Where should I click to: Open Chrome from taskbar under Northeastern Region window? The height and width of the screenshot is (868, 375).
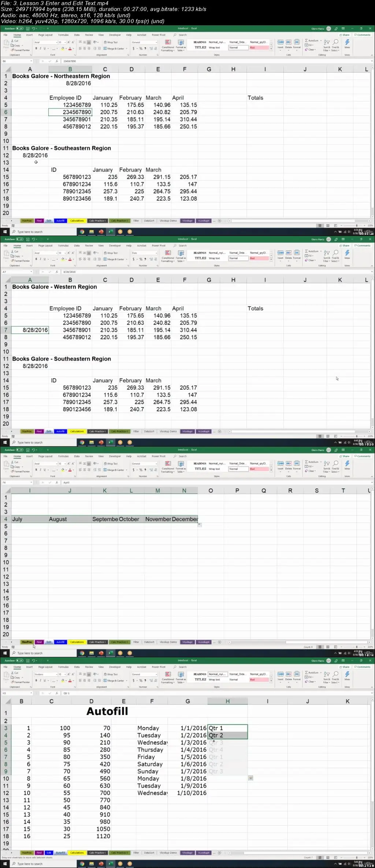(x=82, y=232)
